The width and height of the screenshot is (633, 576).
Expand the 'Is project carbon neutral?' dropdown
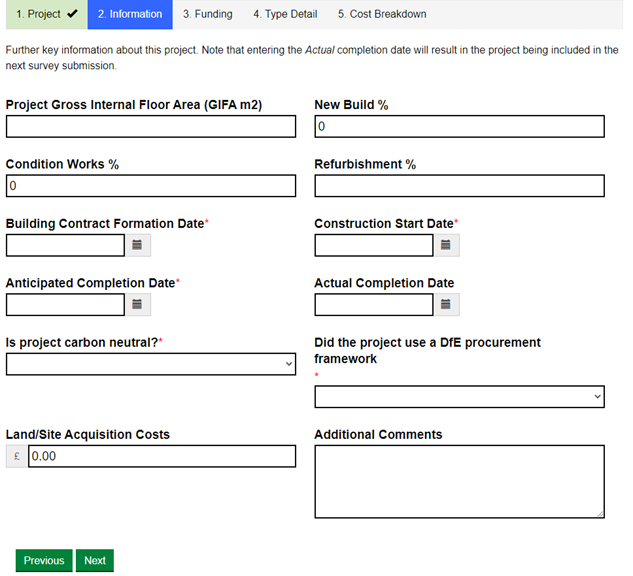[x=151, y=364]
